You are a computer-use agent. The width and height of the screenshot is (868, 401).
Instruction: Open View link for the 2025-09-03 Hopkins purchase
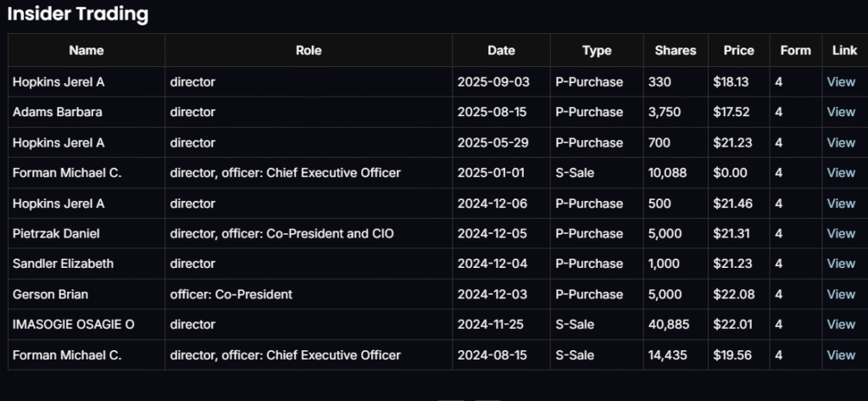click(x=841, y=82)
